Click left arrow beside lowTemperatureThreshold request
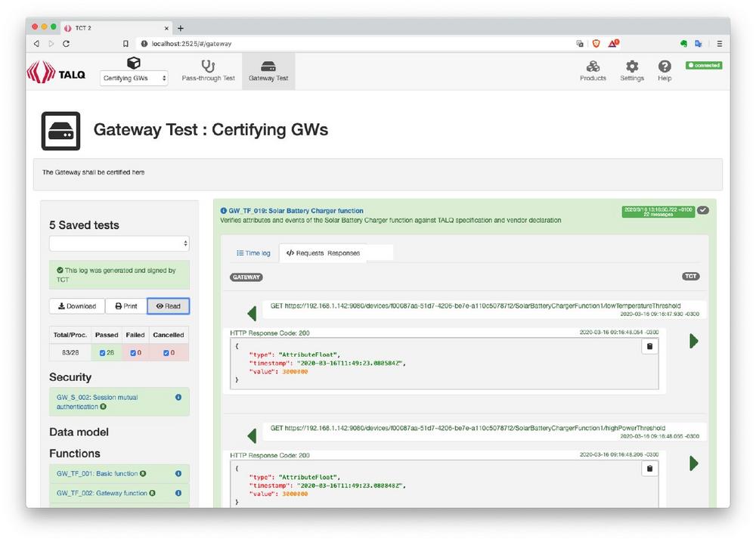This screenshot has width=756, height=542. tap(252, 314)
